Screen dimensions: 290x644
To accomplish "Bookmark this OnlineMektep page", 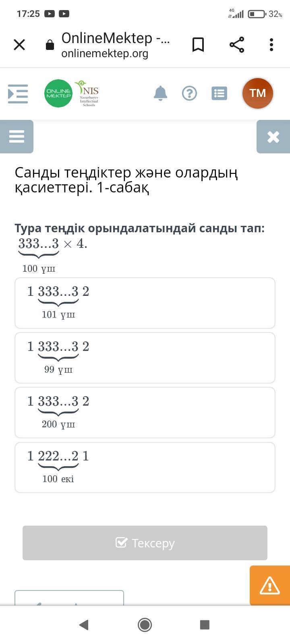I will point(198,45).
